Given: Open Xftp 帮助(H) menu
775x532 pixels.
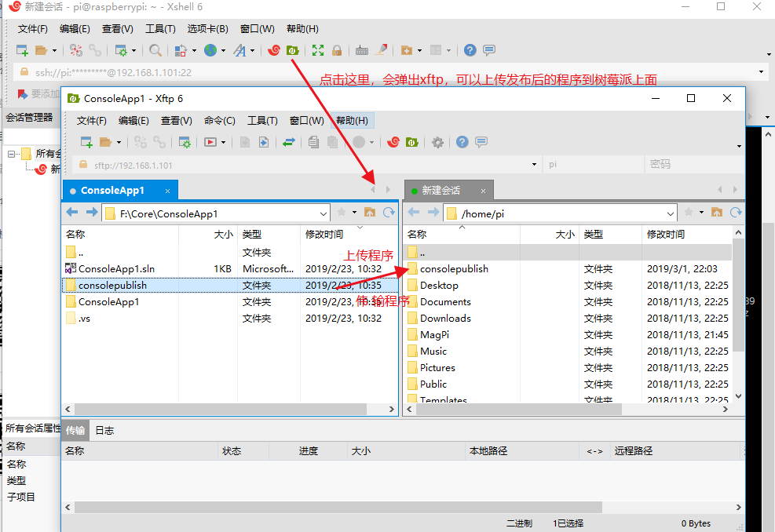Looking at the screenshot, I should coord(352,121).
